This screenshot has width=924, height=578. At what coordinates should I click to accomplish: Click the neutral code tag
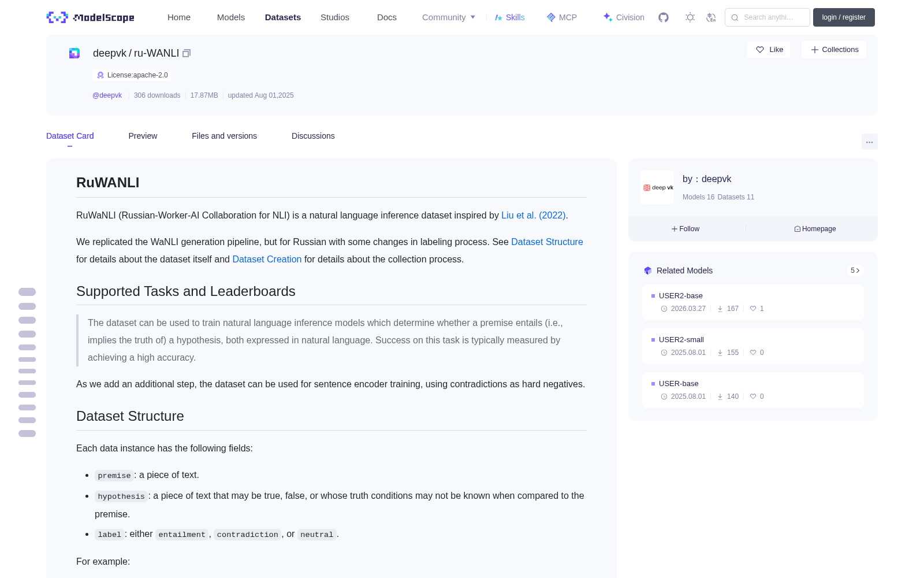click(316, 535)
